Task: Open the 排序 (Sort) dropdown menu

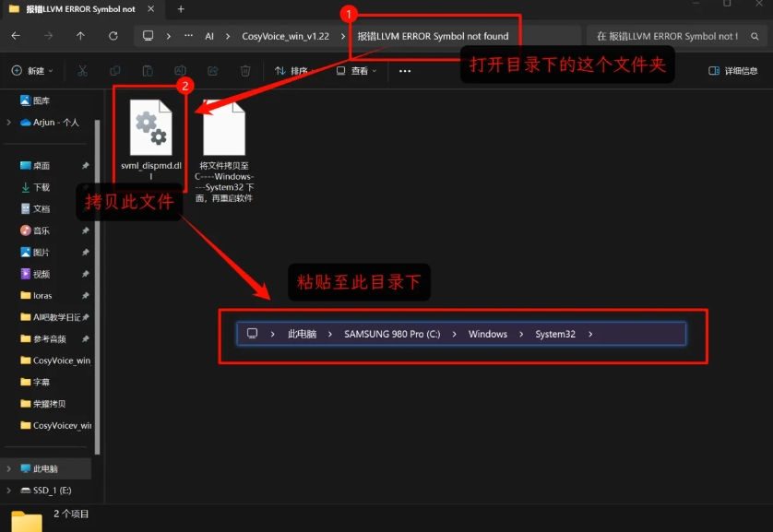Action: tap(294, 71)
